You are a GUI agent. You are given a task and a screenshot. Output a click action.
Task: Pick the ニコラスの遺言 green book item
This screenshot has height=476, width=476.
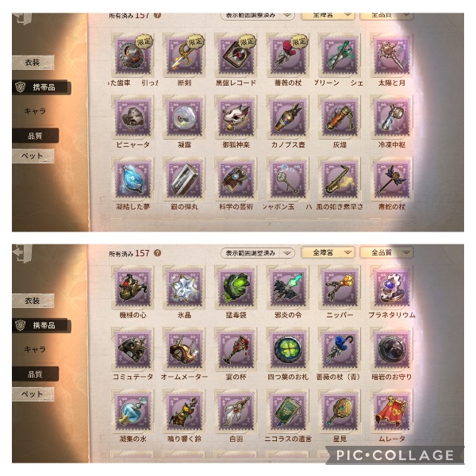pos(288,412)
